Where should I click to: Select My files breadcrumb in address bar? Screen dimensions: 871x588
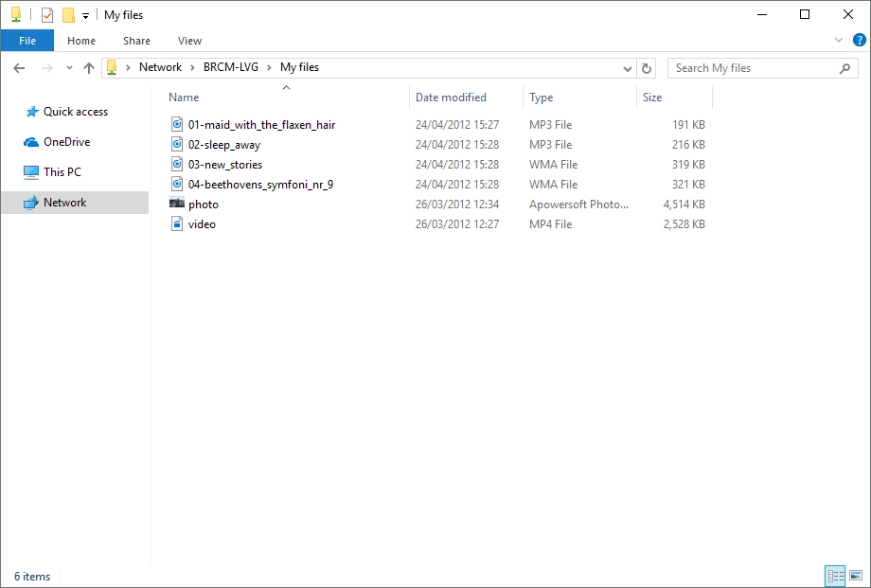pyautogui.click(x=299, y=67)
